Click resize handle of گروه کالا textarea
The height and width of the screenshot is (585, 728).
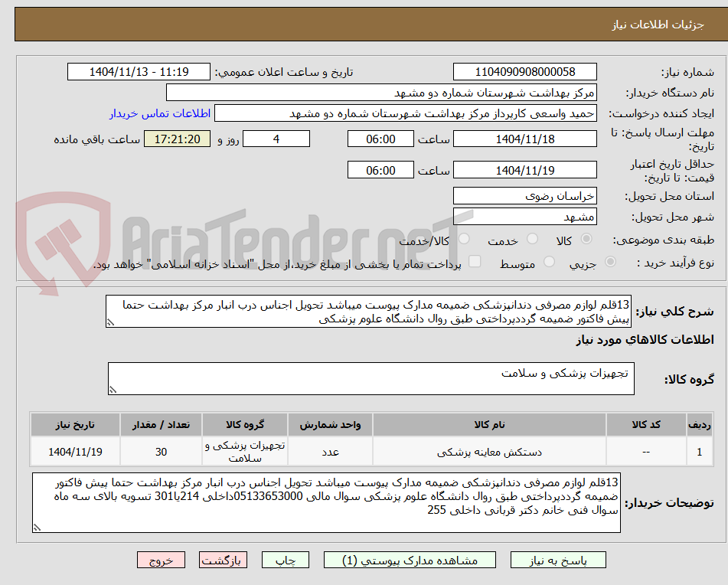pyautogui.click(x=113, y=390)
